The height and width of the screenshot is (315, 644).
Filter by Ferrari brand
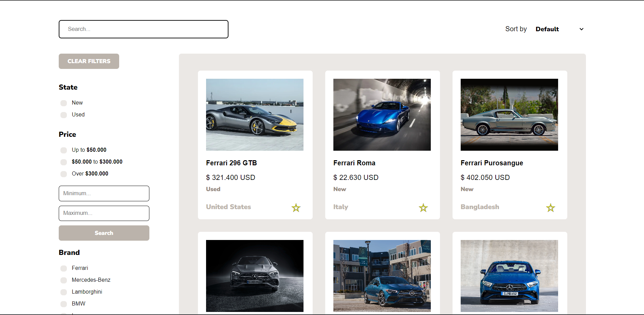coord(63,268)
